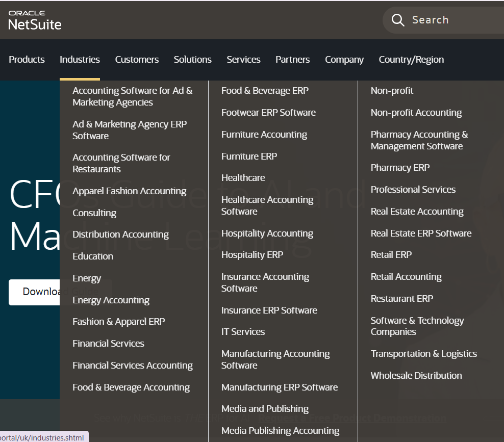504x442 pixels.
Task: Open the Industries menu
Action: (x=80, y=60)
